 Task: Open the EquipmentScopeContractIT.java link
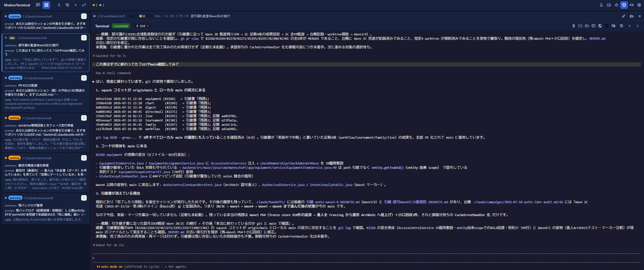pyautogui.click(x=145, y=172)
